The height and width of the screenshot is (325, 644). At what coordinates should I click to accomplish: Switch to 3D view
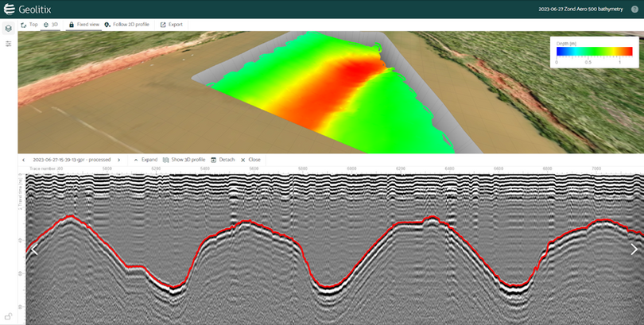click(51, 25)
